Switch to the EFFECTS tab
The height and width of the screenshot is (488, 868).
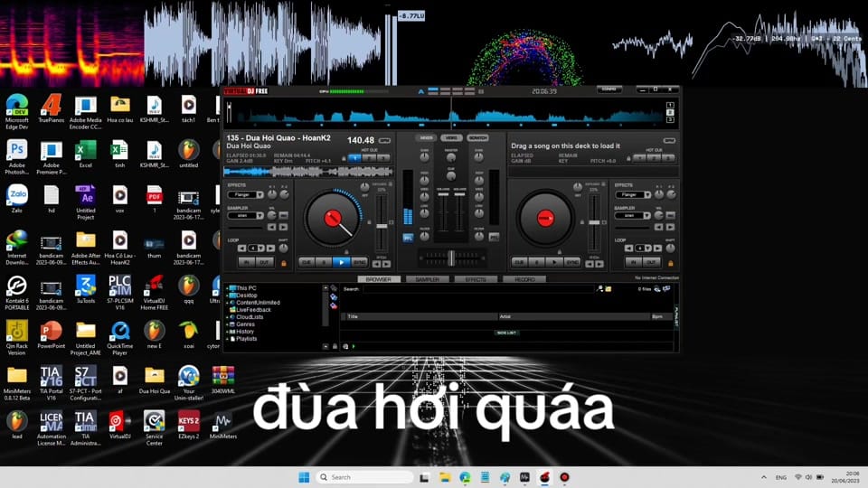point(476,279)
